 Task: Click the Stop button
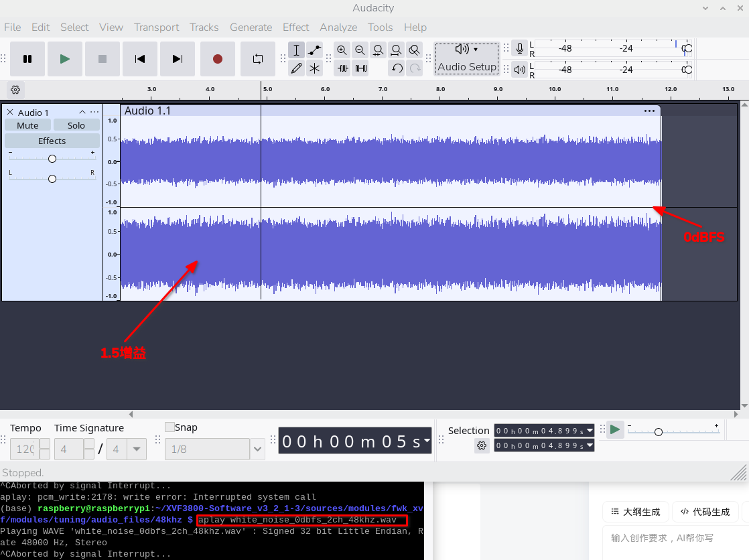(103, 59)
